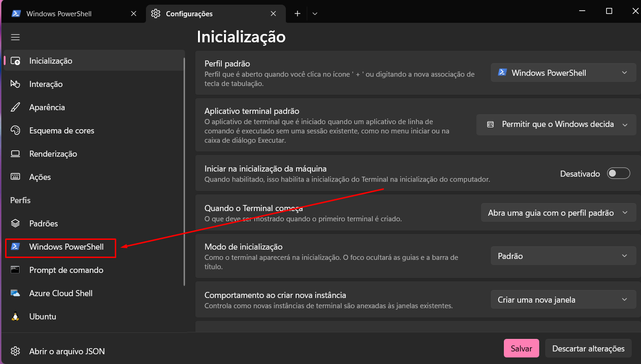
Task: Click the Inicialização page heading
Action: click(241, 36)
